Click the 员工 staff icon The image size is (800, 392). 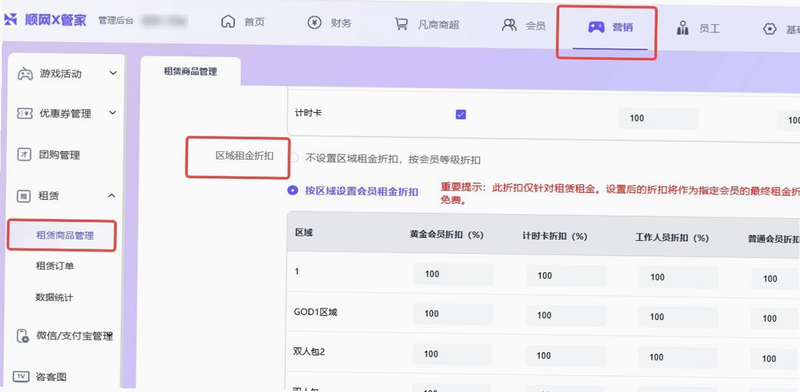[683, 28]
